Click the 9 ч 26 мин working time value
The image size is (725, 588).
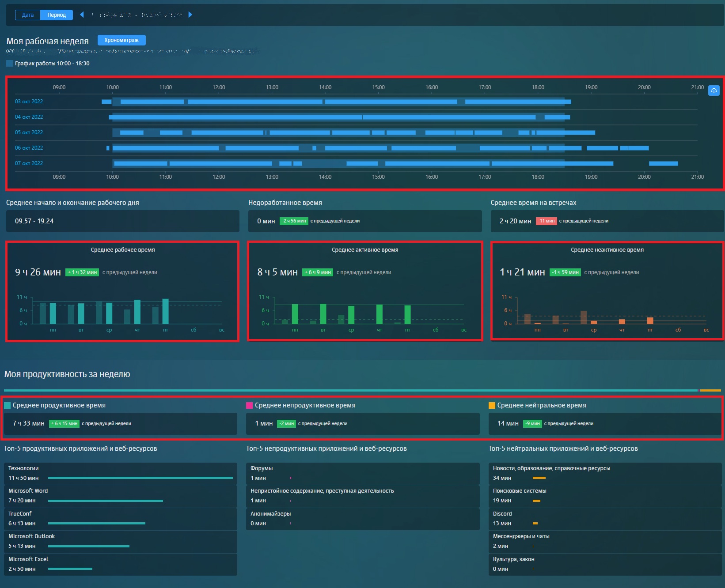tap(38, 272)
